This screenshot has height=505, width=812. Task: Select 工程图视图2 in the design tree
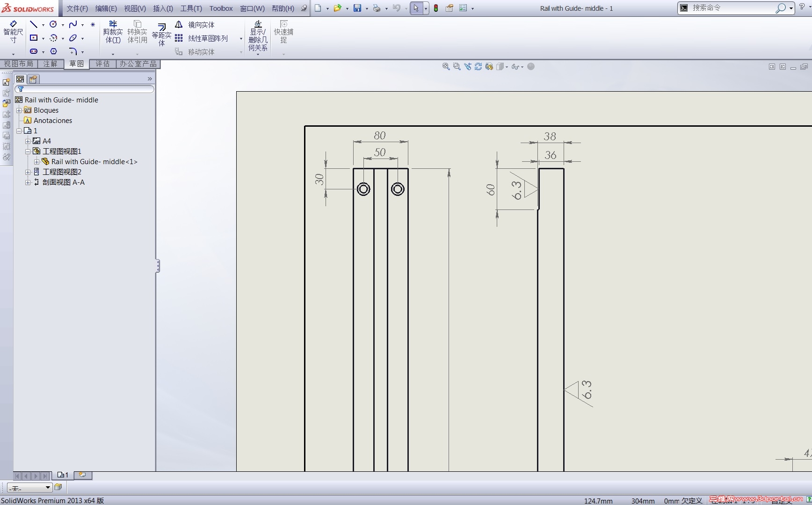[x=62, y=172]
